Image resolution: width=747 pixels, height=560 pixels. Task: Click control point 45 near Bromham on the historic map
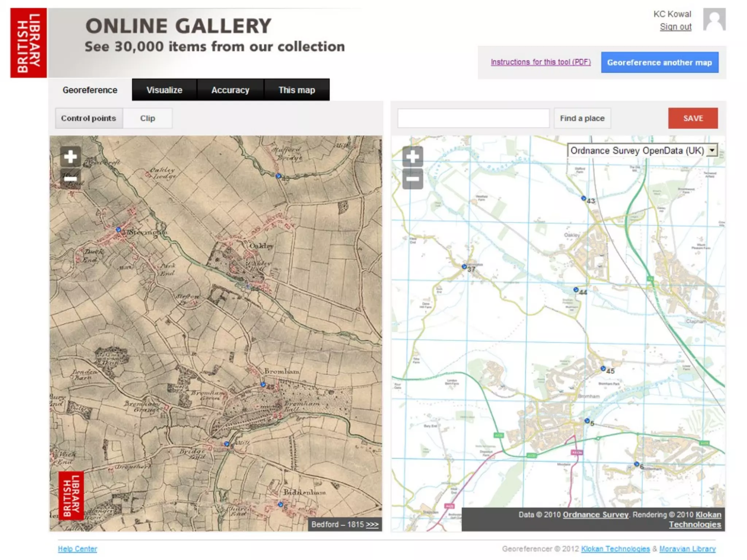(263, 384)
